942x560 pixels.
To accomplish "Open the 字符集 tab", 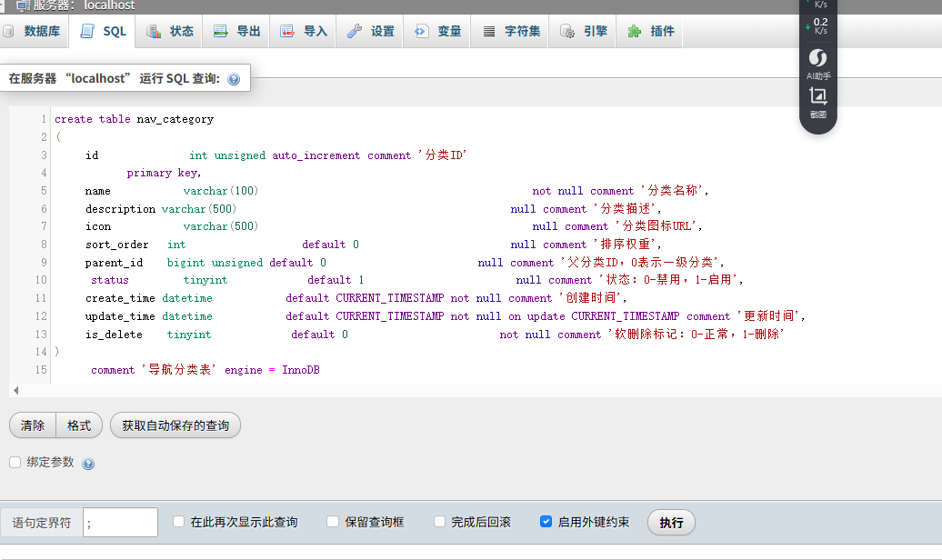I will coord(511,31).
